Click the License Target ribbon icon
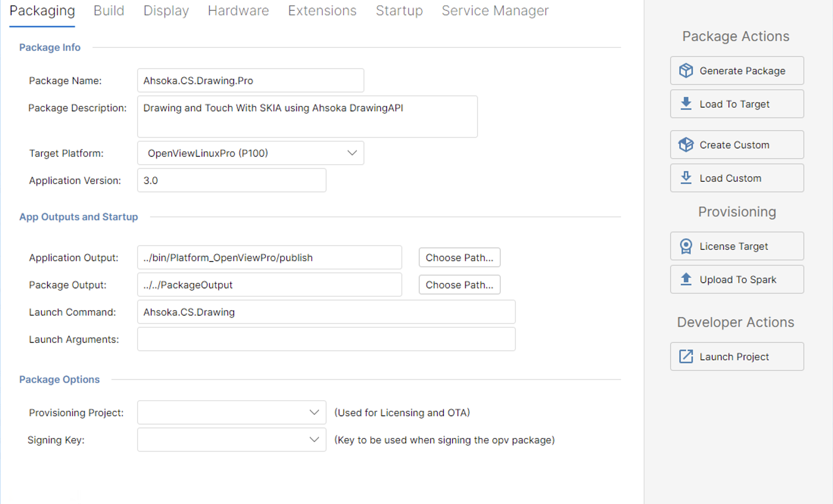This screenshot has height=504, width=833. tap(686, 246)
